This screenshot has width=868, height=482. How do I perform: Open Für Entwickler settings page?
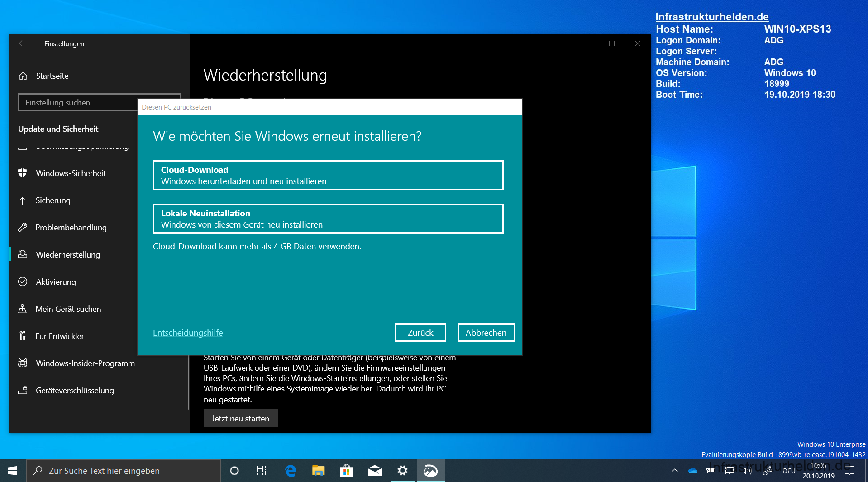60,336
